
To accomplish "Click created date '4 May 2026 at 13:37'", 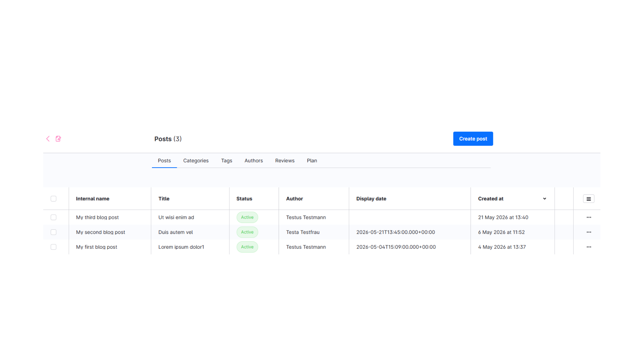I will point(502,247).
